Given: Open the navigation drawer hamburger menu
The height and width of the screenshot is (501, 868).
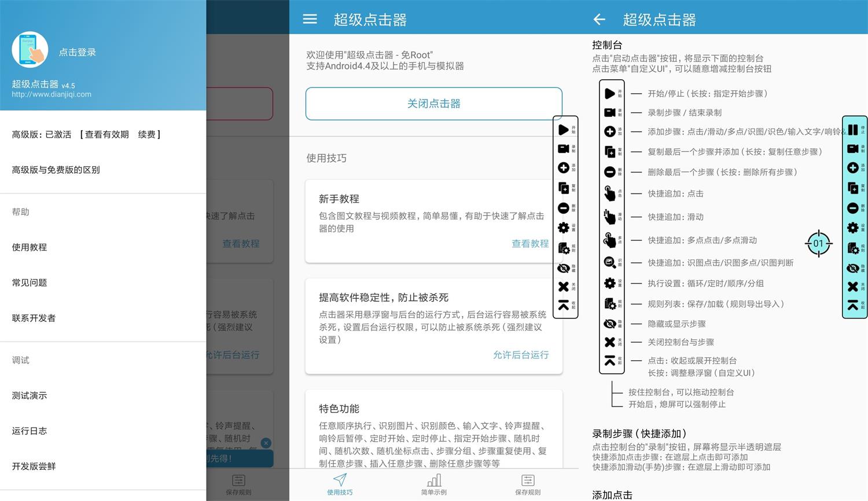Looking at the screenshot, I should 310,19.
